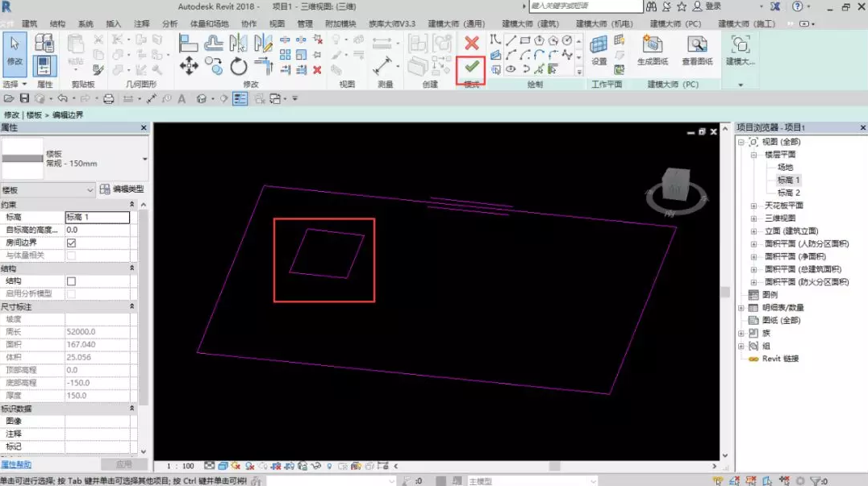The width and height of the screenshot is (868, 486).
Task: Expand the Ceiling Plans (天花板平面) tree node
Action: point(753,206)
